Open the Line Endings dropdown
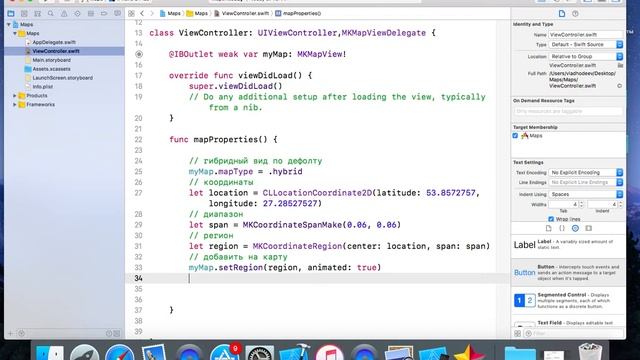640x360 pixels. point(586,182)
